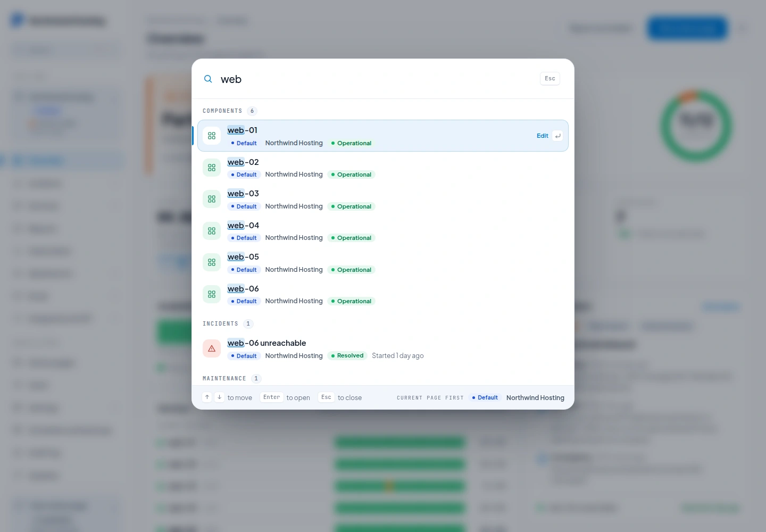Click "Started 1 day ago" text
This screenshot has width=766, height=532.
(x=398, y=356)
